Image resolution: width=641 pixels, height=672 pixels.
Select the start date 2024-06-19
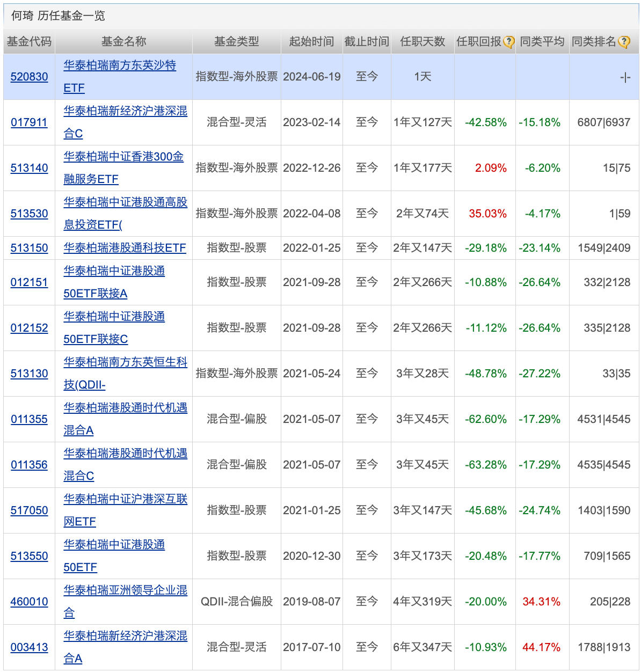point(312,77)
